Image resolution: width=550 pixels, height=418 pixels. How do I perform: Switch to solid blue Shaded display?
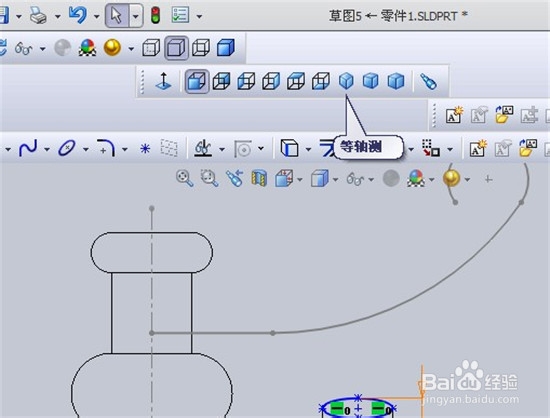226,48
